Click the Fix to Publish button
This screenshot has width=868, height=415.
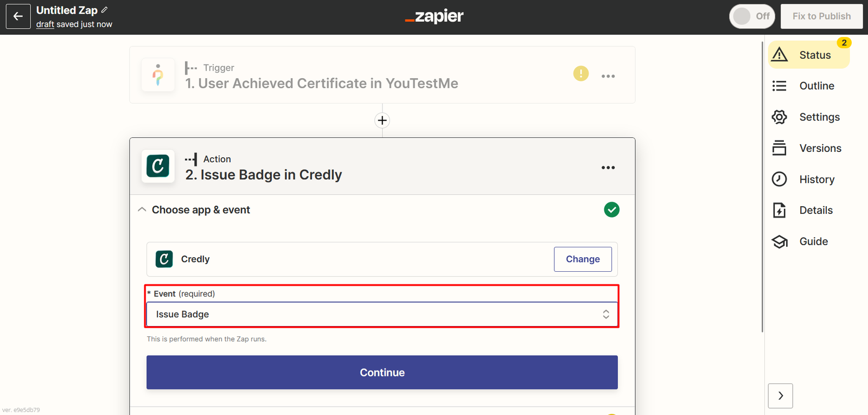pos(821,16)
